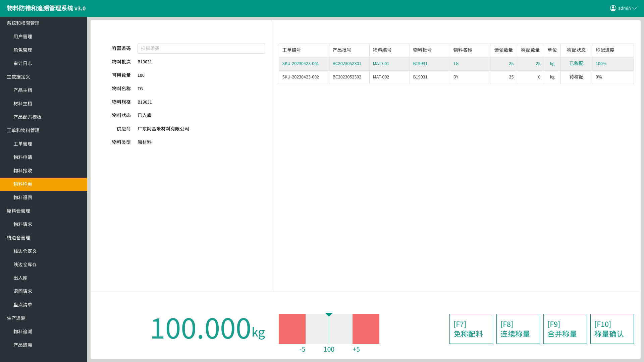Image resolution: width=644 pixels, height=362 pixels.
Task: Expand the admin dropdown chevron
Action: 635,8
